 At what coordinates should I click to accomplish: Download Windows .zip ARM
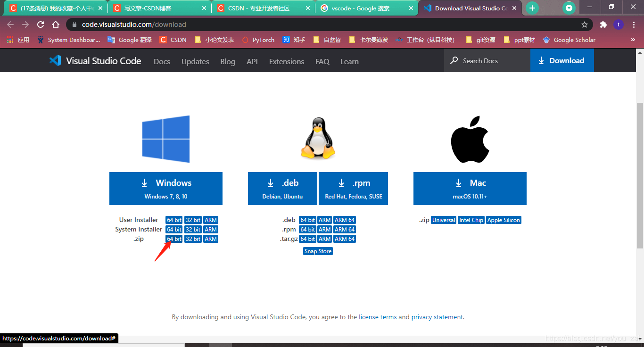pos(211,239)
